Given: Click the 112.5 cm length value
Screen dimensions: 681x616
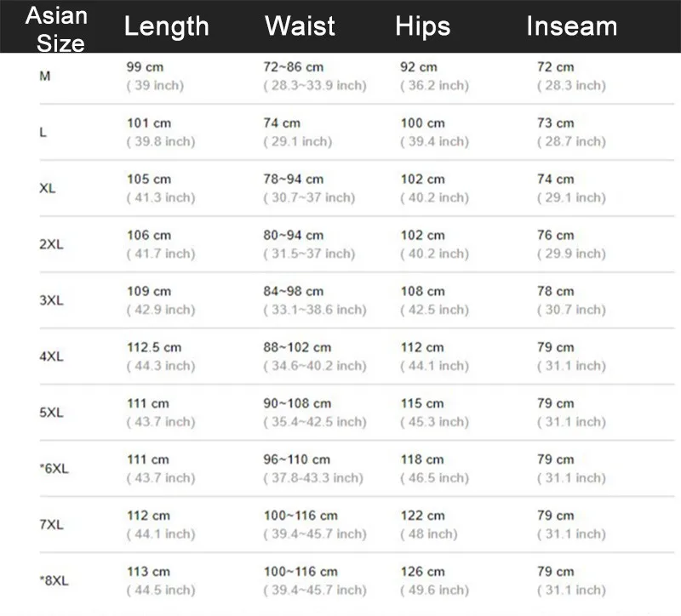Looking at the screenshot, I should 154,347.
